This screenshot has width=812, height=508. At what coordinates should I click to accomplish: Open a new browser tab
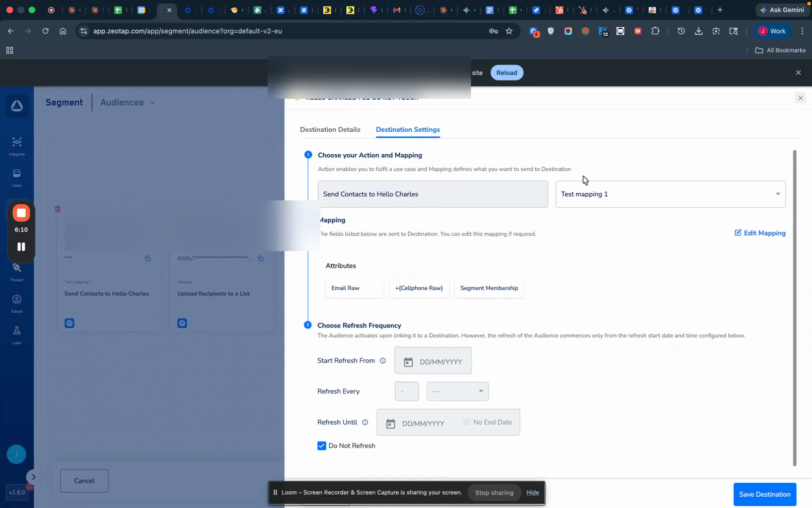tap(720, 10)
